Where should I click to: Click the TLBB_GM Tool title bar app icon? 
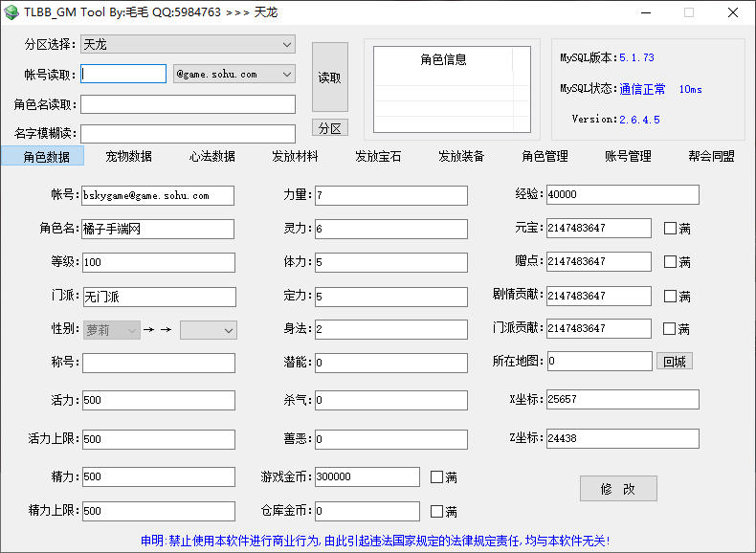point(11,12)
